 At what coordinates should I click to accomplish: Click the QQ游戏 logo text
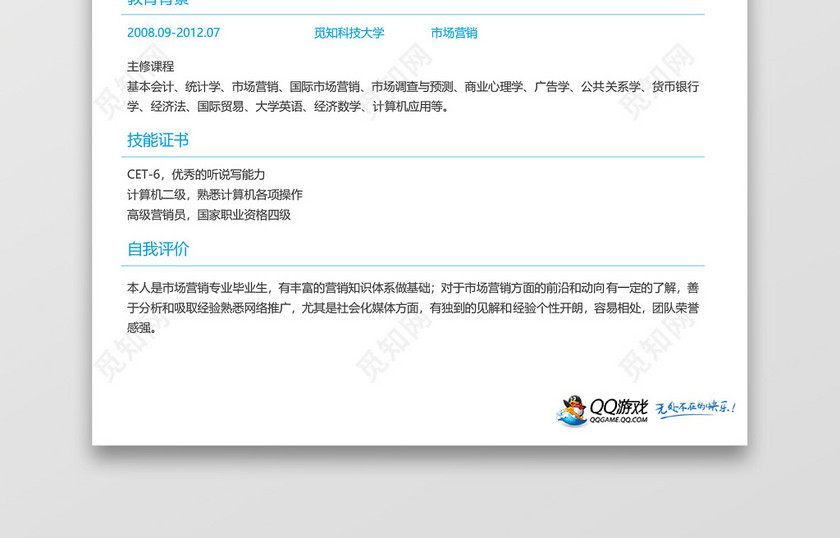619,407
